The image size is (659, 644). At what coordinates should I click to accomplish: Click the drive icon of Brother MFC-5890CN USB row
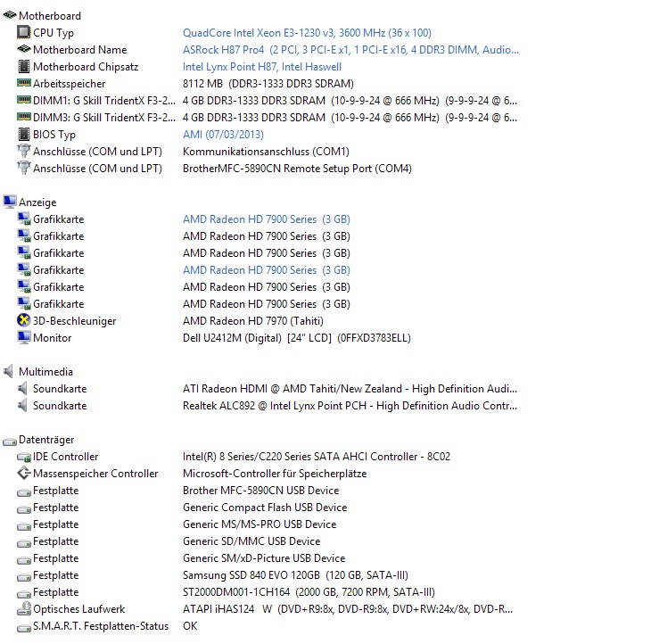click(x=23, y=492)
